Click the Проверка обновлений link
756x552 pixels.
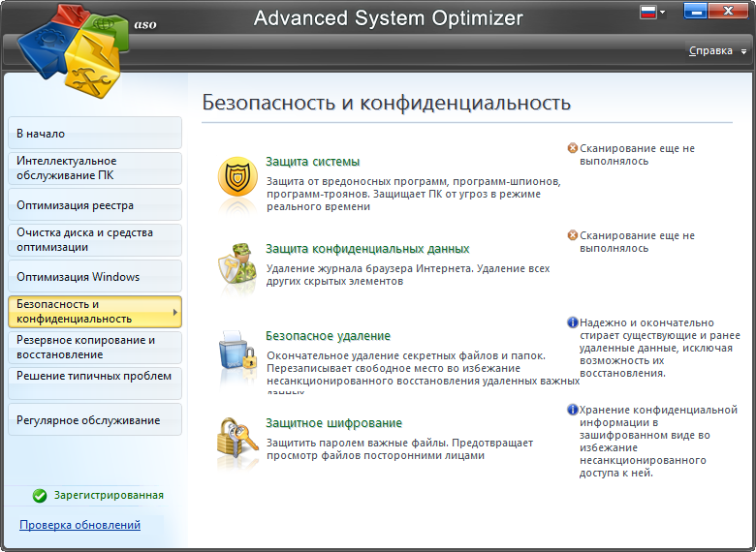pyautogui.click(x=80, y=525)
